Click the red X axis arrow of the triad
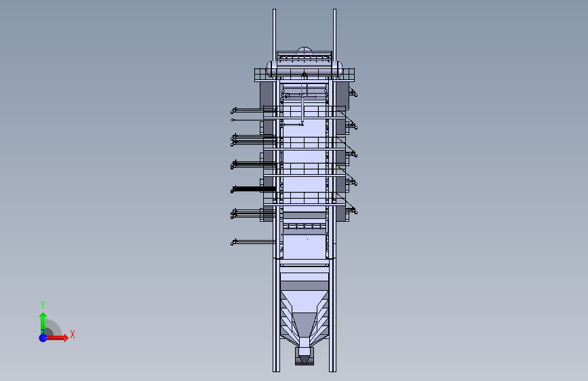 coord(58,338)
